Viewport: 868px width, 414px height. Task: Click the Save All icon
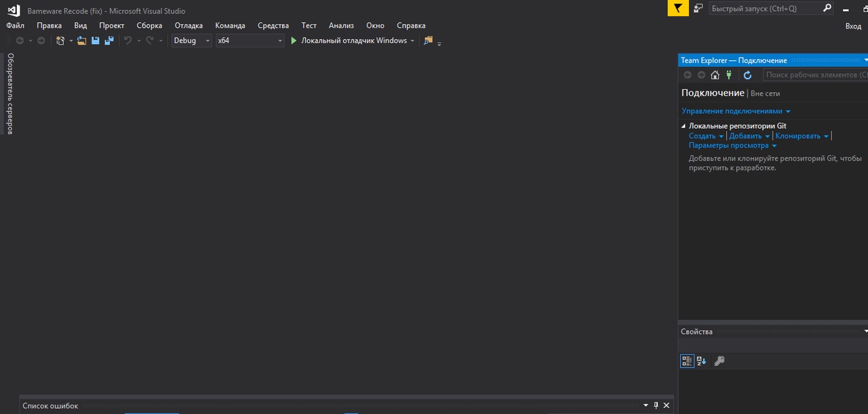108,41
